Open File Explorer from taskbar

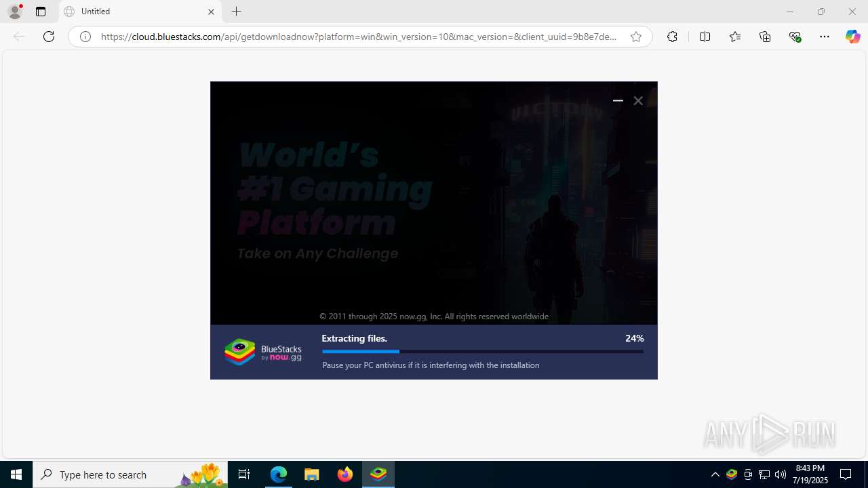coord(312,474)
